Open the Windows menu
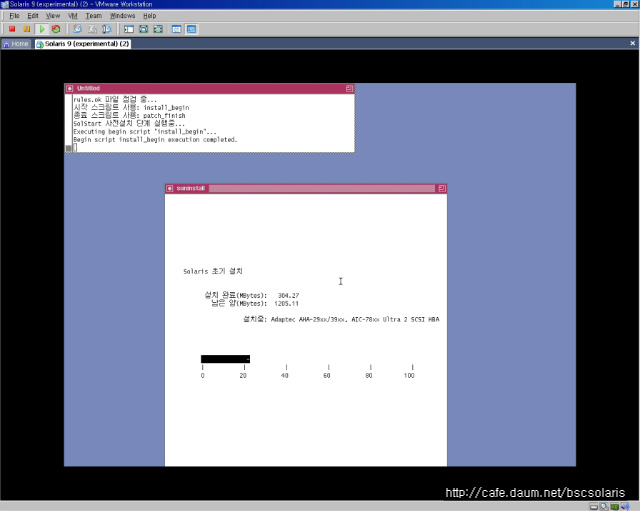The height and width of the screenshot is (511, 640). tap(122, 16)
